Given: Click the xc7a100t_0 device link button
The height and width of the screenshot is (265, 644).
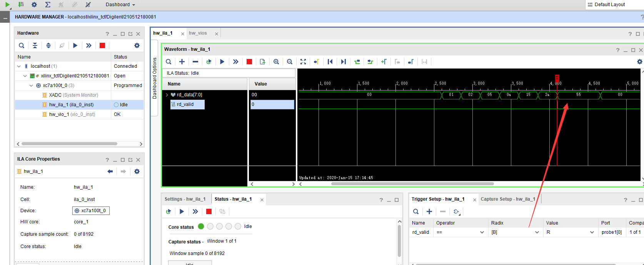Looking at the screenshot, I should [91, 211].
